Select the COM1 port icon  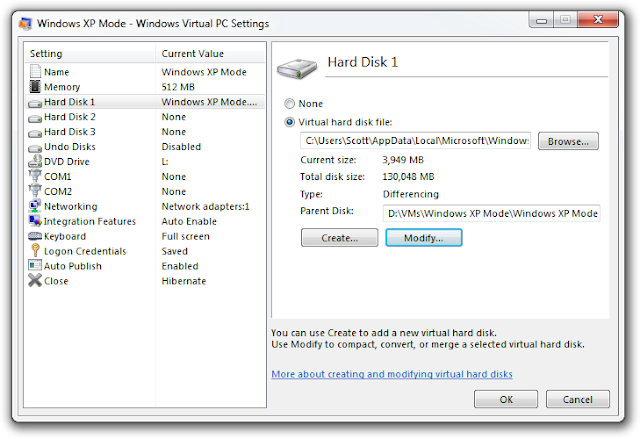[35, 176]
